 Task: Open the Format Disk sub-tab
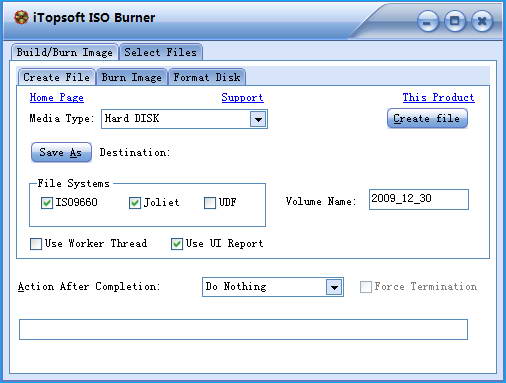pos(207,77)
